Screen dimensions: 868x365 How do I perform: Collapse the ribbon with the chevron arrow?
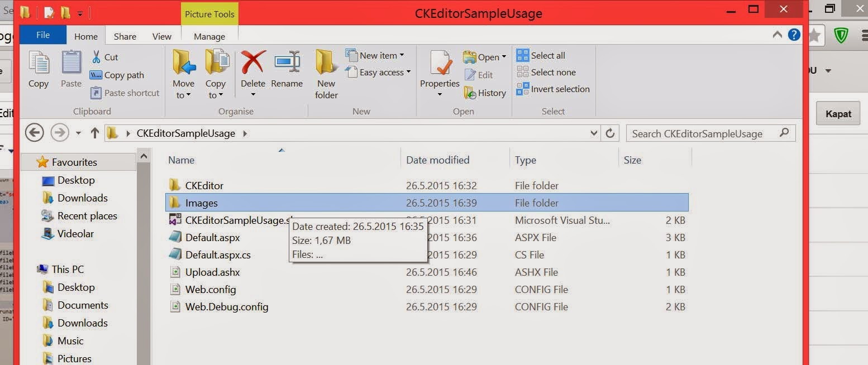coord(777,35)
